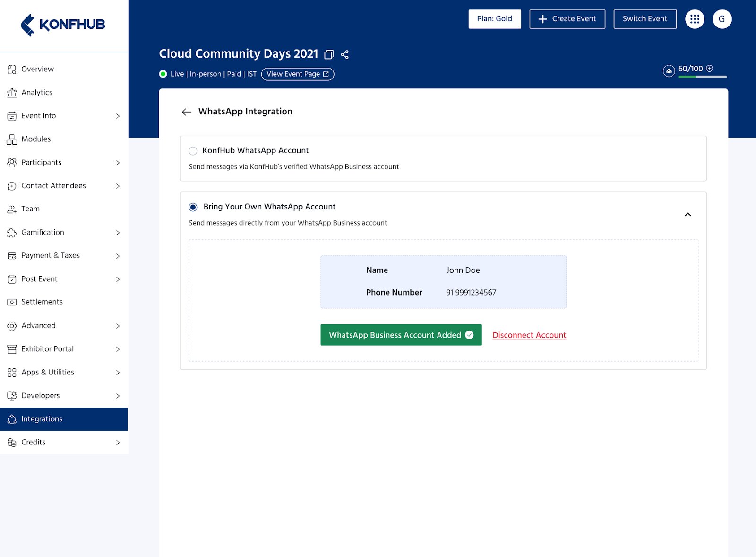Click the Developers monitor icon

pos(12,396)
